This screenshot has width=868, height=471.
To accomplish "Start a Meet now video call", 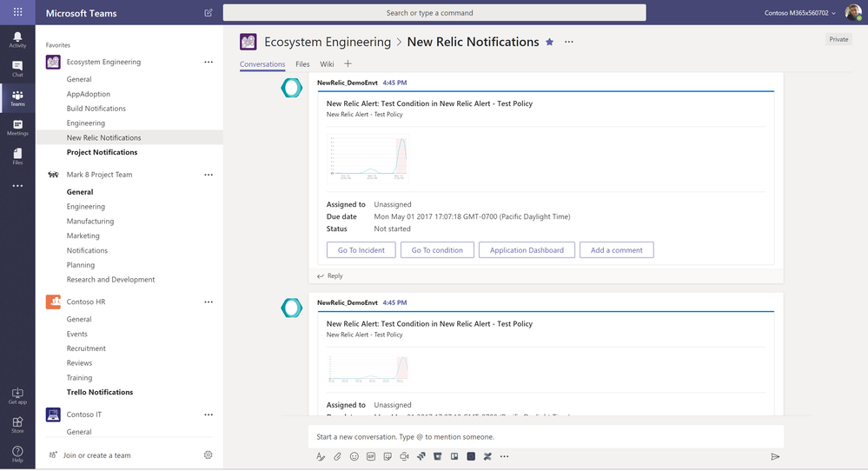I will pos(404,456).
